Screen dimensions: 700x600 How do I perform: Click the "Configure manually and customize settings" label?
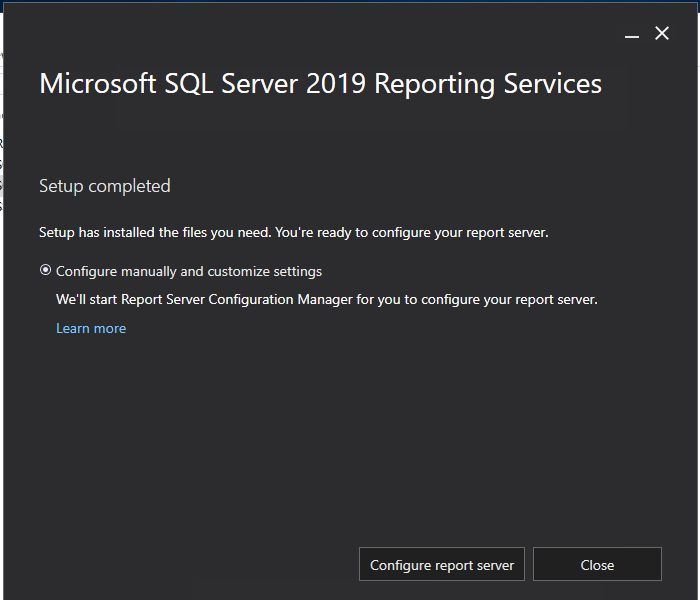pos(188,271)
